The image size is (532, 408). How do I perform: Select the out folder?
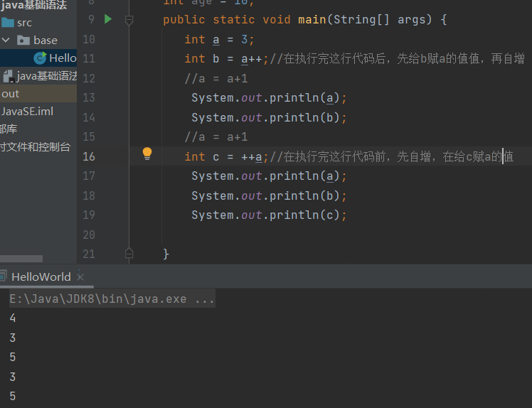coord(38,94)
